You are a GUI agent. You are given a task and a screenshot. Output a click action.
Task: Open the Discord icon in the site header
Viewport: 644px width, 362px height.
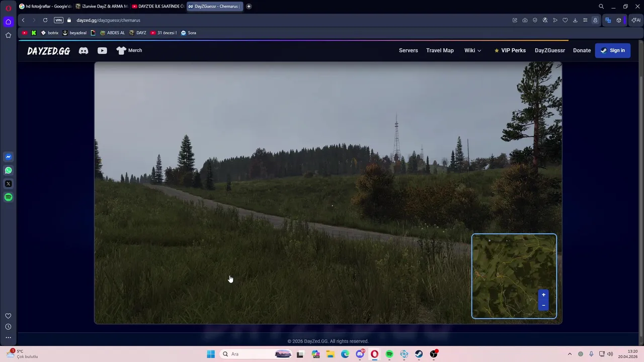tap(84, 50)
